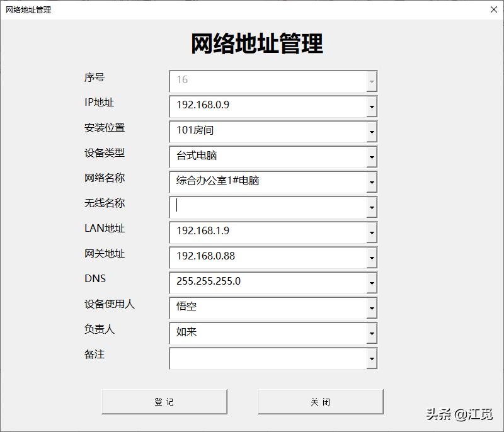Open the IP地址 dropdown list
Image resolution: width=504 pixels, height=432 pixels.
(x=372, y=106)
